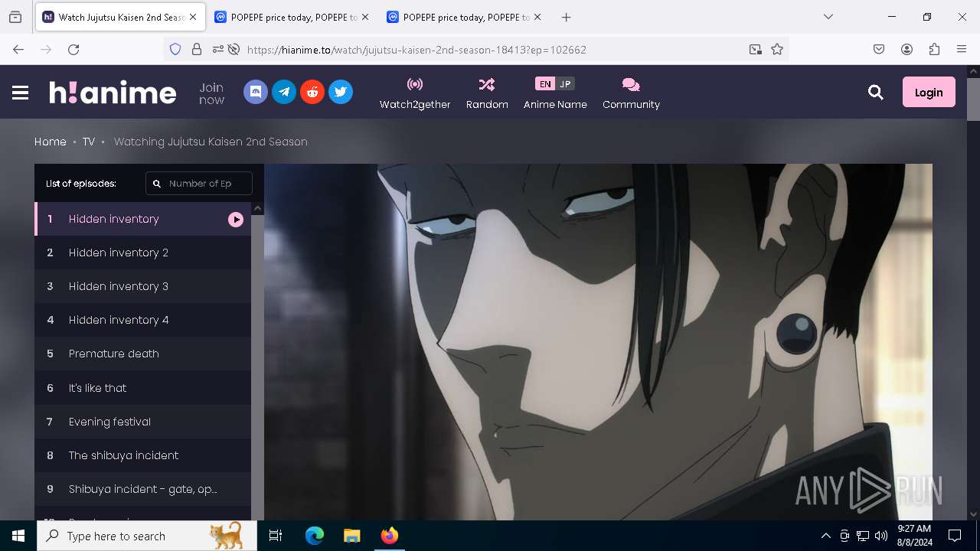Select episode 2 Hidden inventory 2
980x551 pixels.
tap(143, 253)
